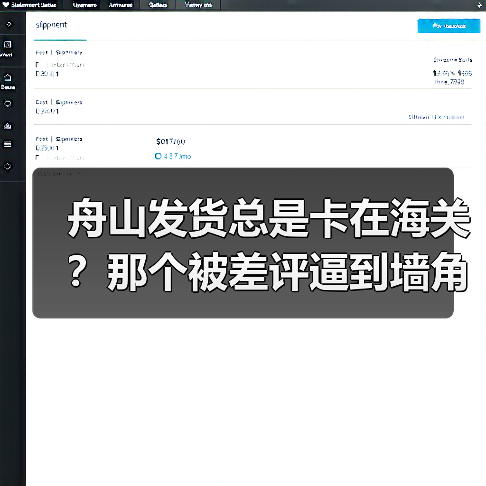
Task: Click the pin icon at top-right corner
Action: [479, 5]
